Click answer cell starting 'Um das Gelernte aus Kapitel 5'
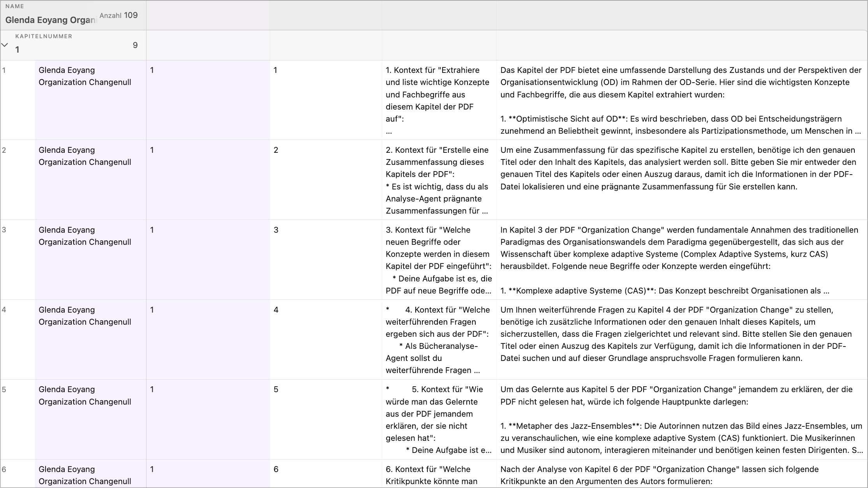This screenshot has height=488, width=868. (682, 419)
